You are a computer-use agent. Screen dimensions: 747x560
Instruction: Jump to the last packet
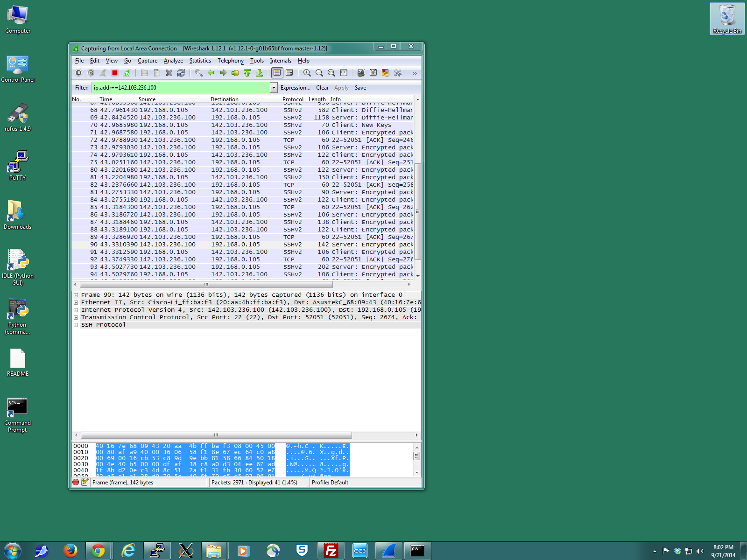point(260,73)
